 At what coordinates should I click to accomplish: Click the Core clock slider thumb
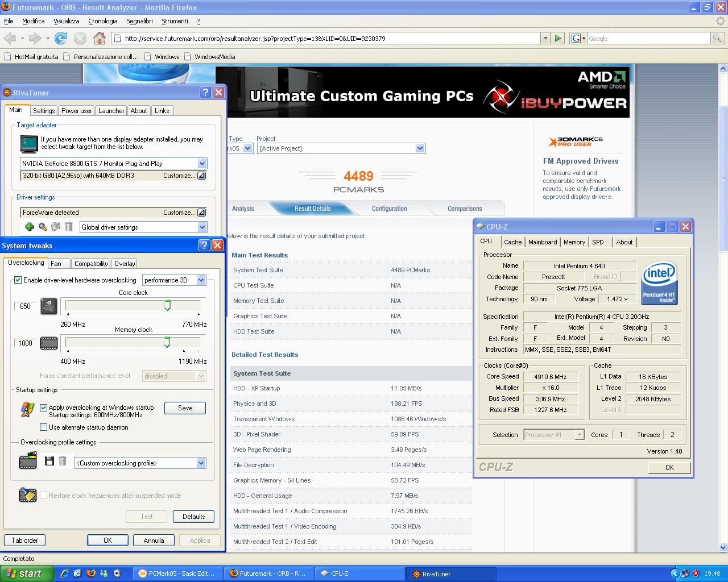point(167,306)
